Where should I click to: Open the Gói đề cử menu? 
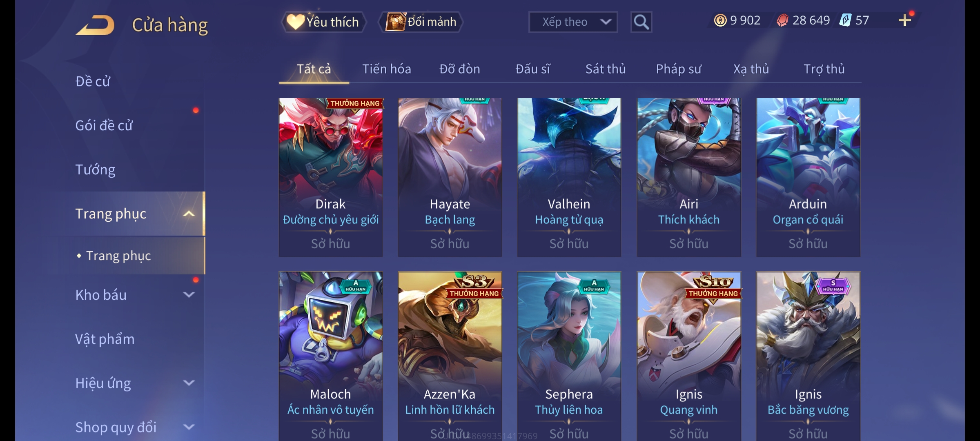coord(104,125)
